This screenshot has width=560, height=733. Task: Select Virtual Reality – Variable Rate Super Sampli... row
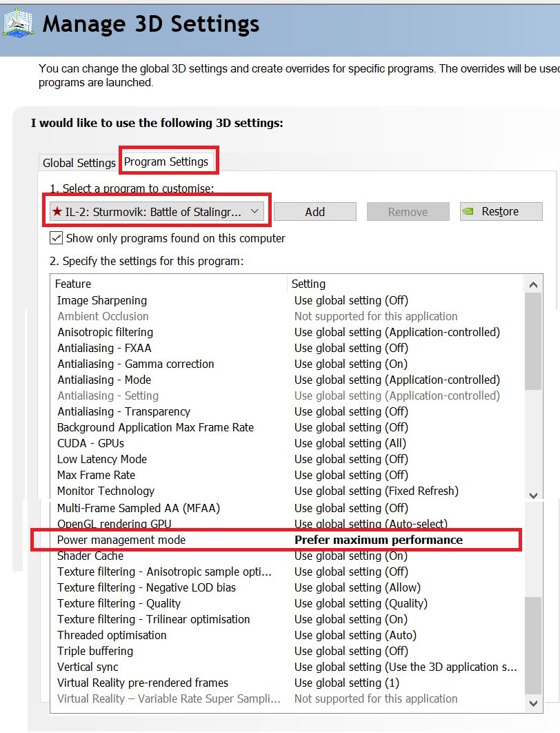pos(287,699)
